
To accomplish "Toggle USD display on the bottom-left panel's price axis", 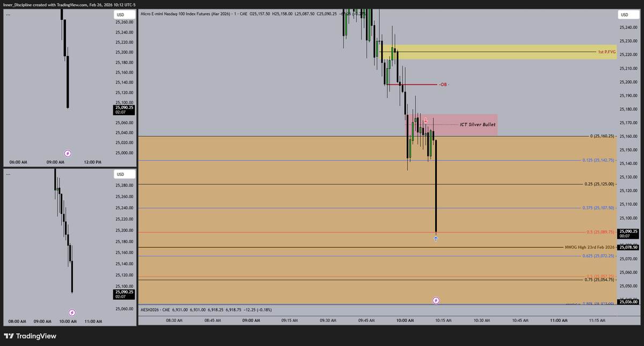I will pos(124,174).
